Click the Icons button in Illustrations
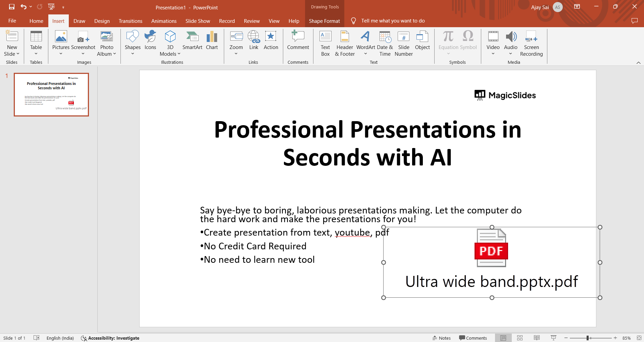Screen dimensions: 644x342 click(x=150, y=41)
